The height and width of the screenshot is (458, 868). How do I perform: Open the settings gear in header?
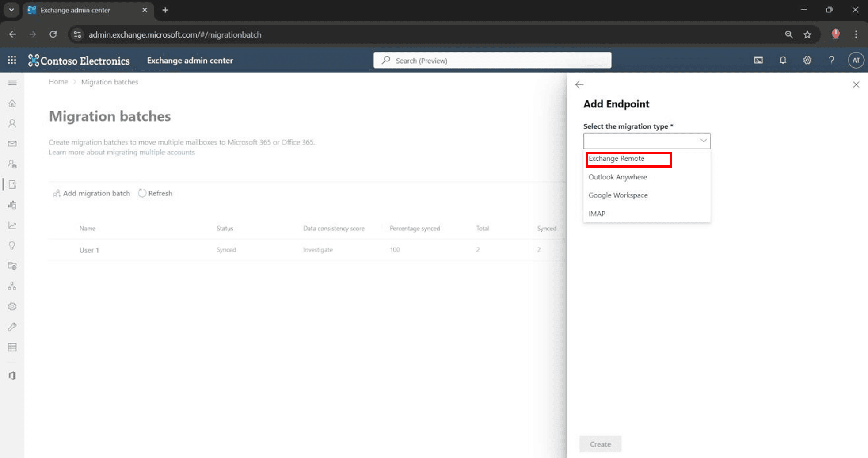pos(807,60)
